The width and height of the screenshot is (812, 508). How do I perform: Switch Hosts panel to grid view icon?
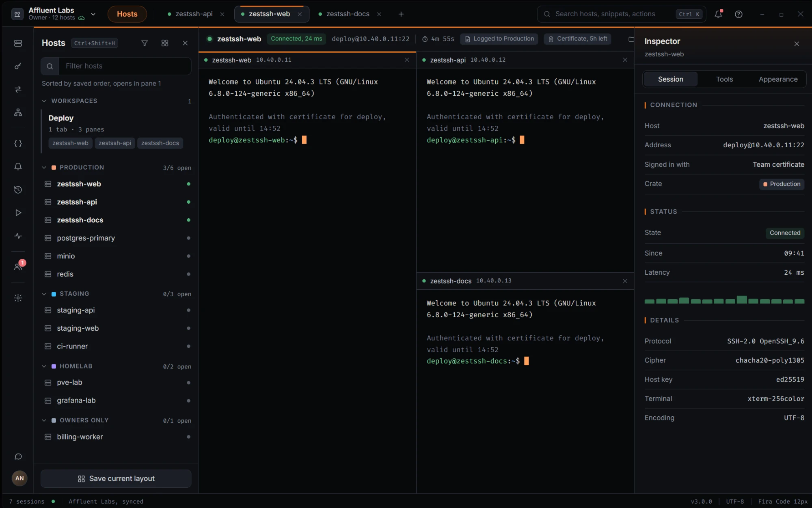[x=165, y=43]
